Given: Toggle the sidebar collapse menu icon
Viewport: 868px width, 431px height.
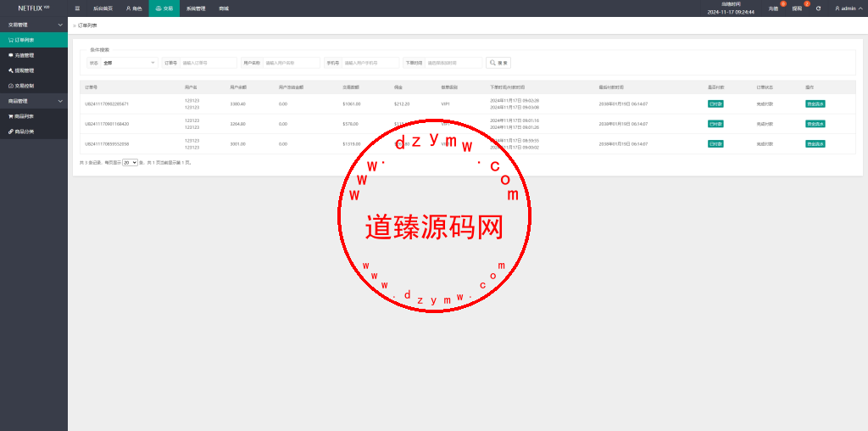Looking at the screenshot, I should [x=77, y=8].
